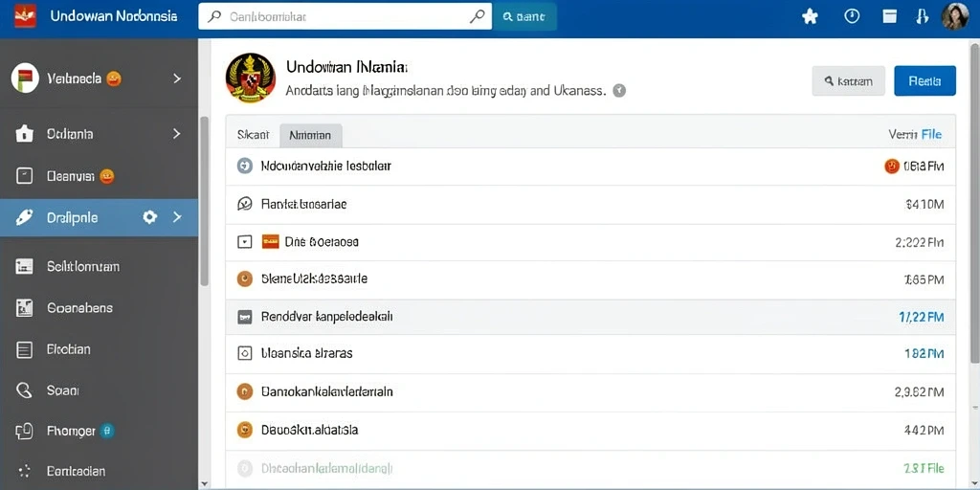Click the chat bubble icon on Randet row
The height and width of the screenshot is (490, 980).
tap(244, 204)
